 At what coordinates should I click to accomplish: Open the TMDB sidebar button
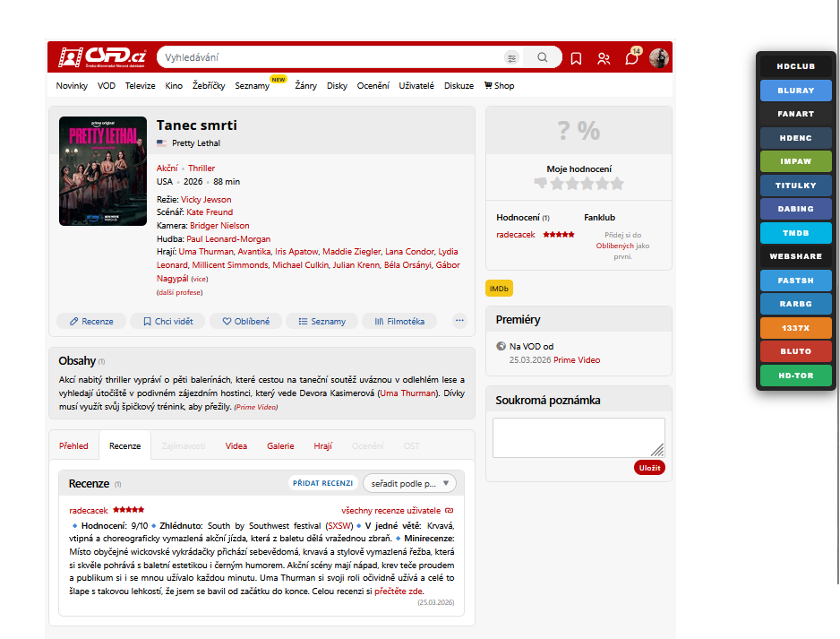coord(795,233)
